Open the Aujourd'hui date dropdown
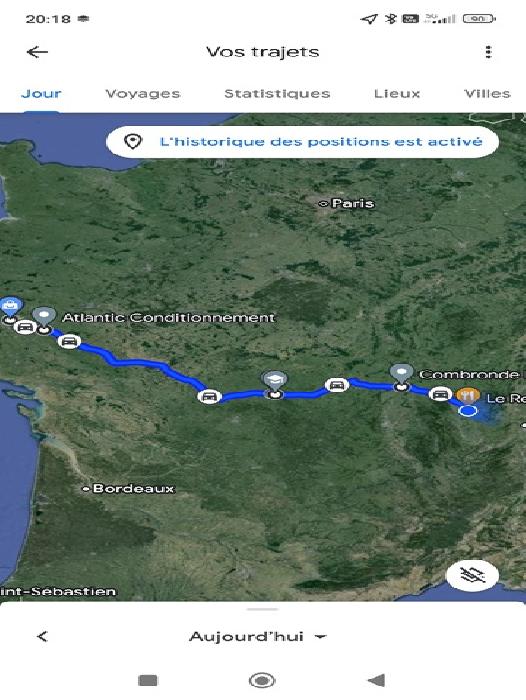Screen dimensions: 526x700 click(x=258, y=637)
